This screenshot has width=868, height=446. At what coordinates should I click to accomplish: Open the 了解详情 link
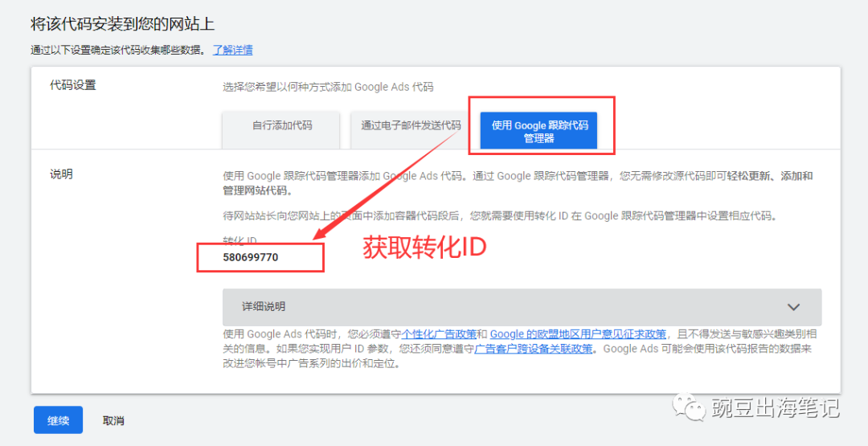233,51
